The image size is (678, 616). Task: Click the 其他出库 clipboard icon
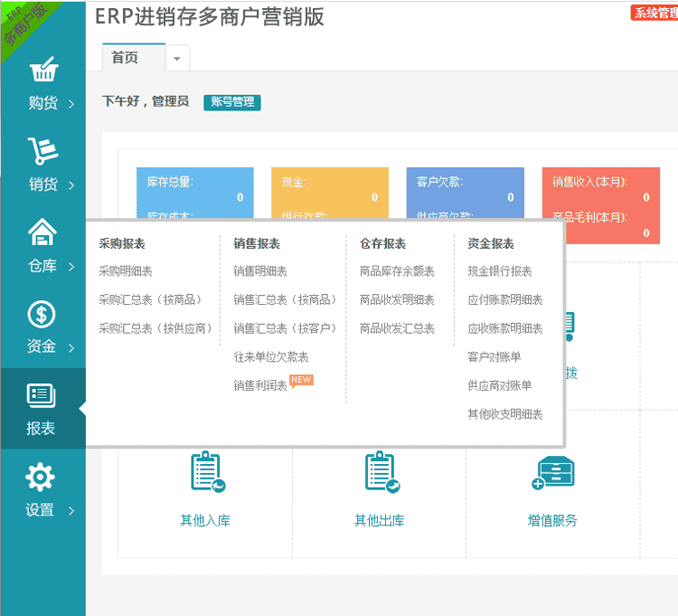pyautogui.click(x=380, y=473)
